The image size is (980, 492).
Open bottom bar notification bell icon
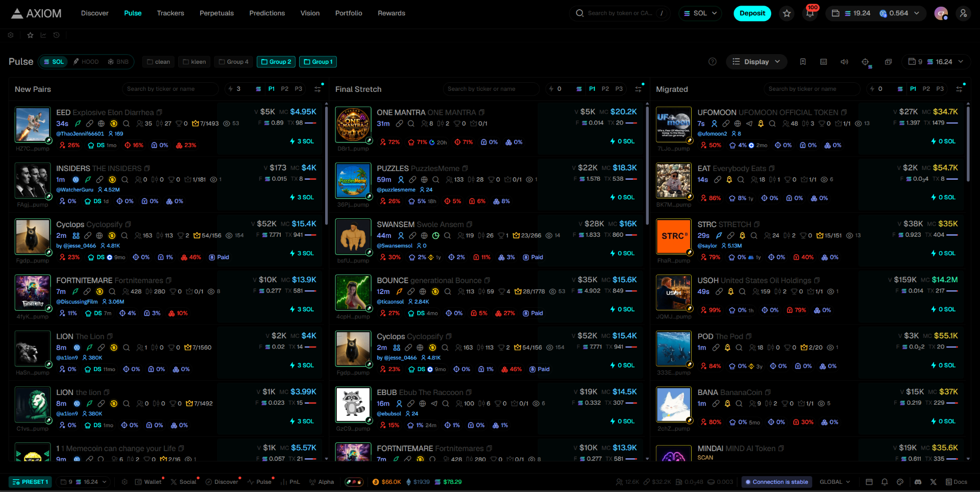coord(885,482)
